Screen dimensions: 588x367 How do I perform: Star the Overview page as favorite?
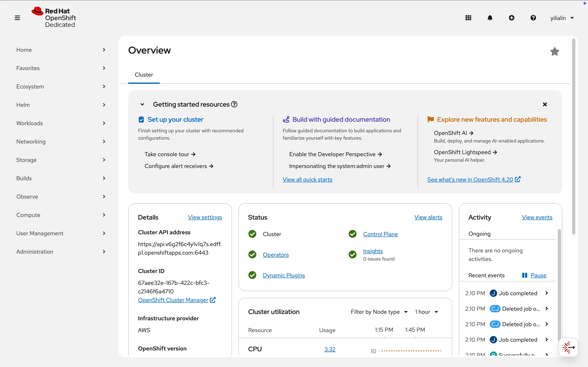pos(555,51)
